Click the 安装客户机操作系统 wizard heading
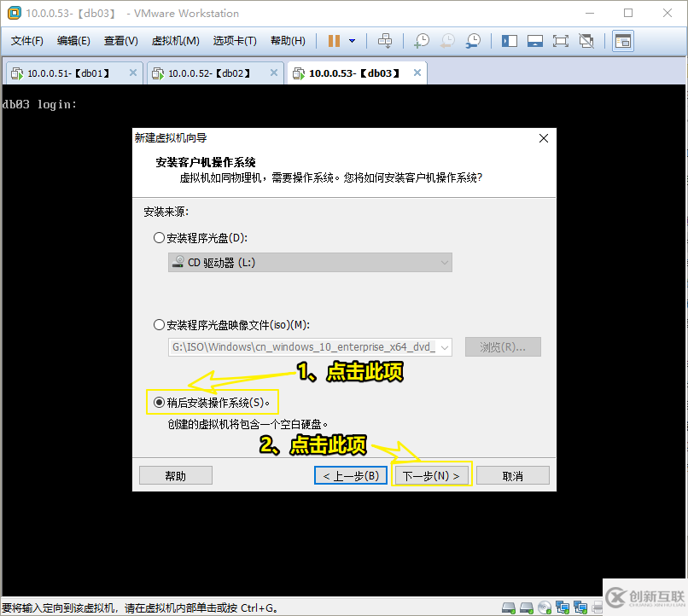 tap(206, 163)
